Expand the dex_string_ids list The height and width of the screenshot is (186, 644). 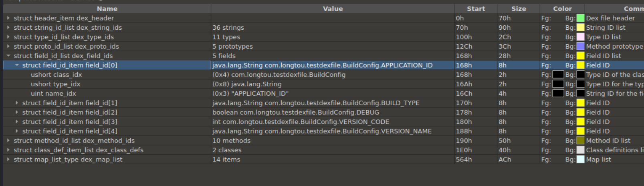coord(8,28)
